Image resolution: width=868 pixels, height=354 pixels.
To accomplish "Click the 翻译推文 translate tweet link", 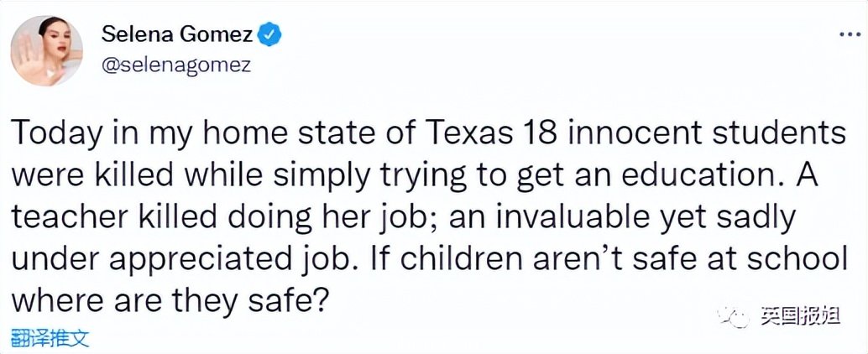I will tap(50, 336).
